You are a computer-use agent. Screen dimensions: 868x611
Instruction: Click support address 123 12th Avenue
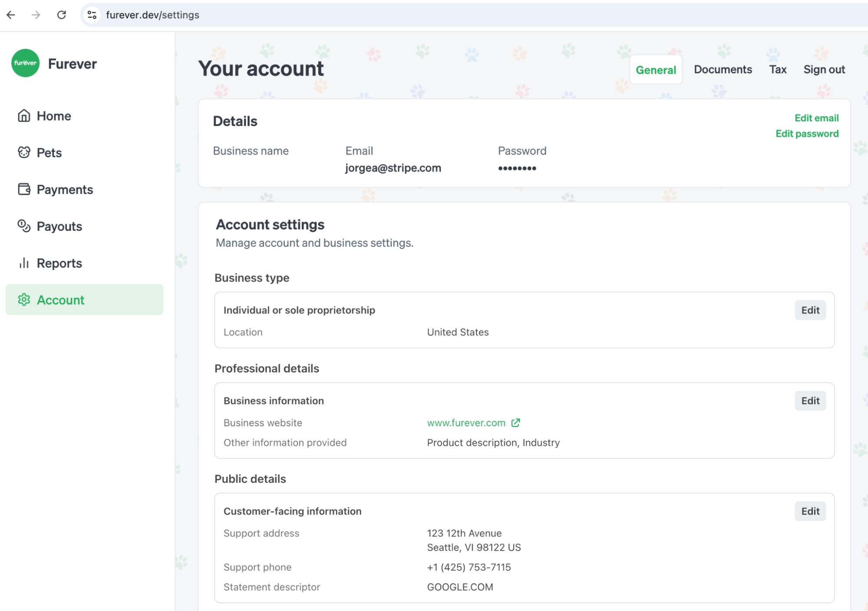click(x=464, y=533)
